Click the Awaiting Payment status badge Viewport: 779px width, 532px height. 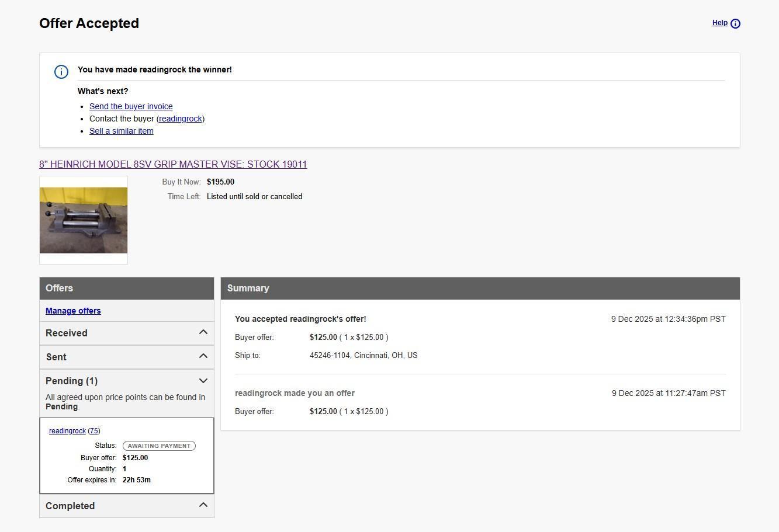coord(159,446)
